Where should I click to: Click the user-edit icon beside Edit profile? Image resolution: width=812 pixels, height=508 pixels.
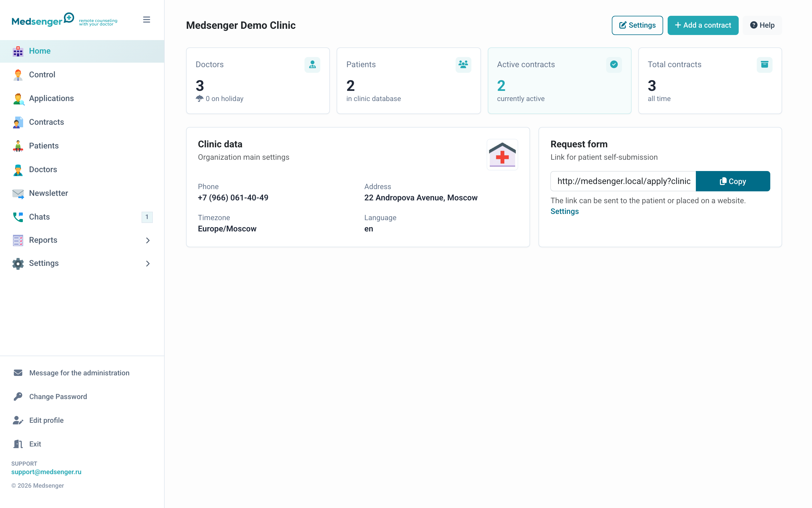tap(18, 420)
